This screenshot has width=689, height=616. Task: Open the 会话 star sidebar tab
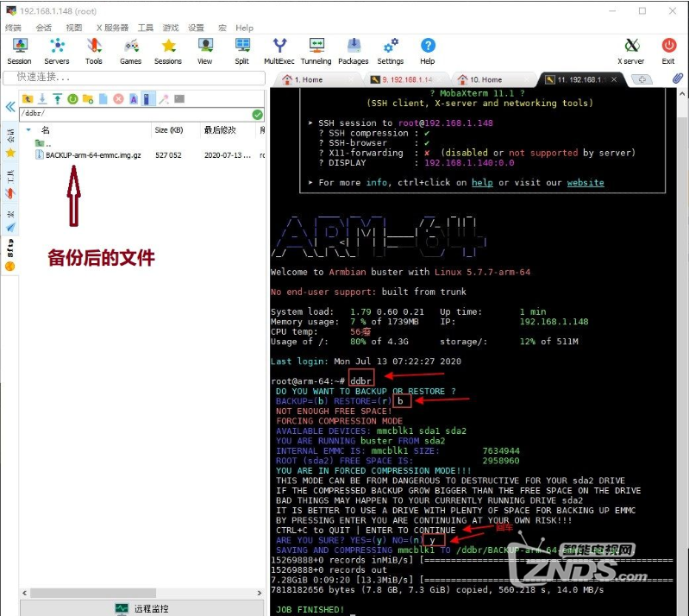pyautogui.click(x=10, y=144)
